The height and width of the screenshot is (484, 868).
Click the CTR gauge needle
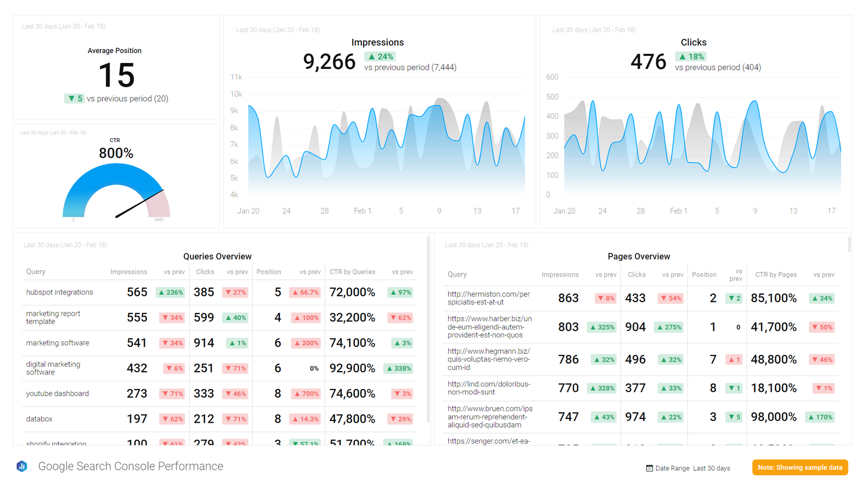[x=139, y=204]
